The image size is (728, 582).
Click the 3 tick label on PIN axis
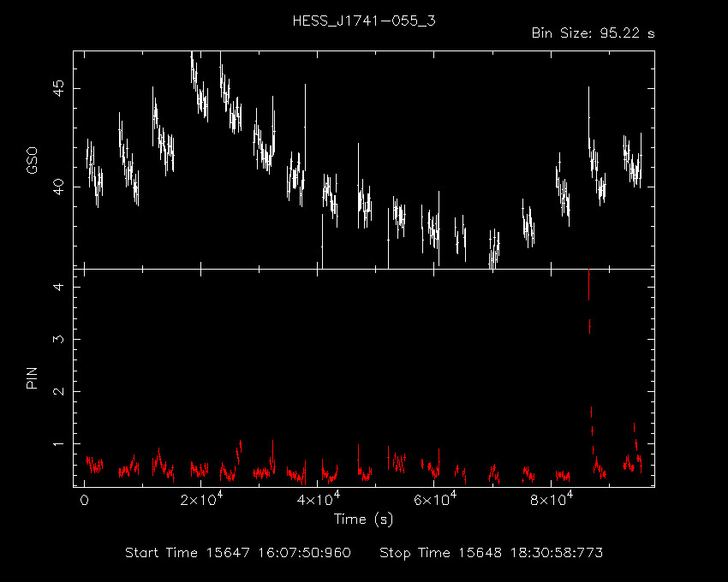[x=58, y=339]
